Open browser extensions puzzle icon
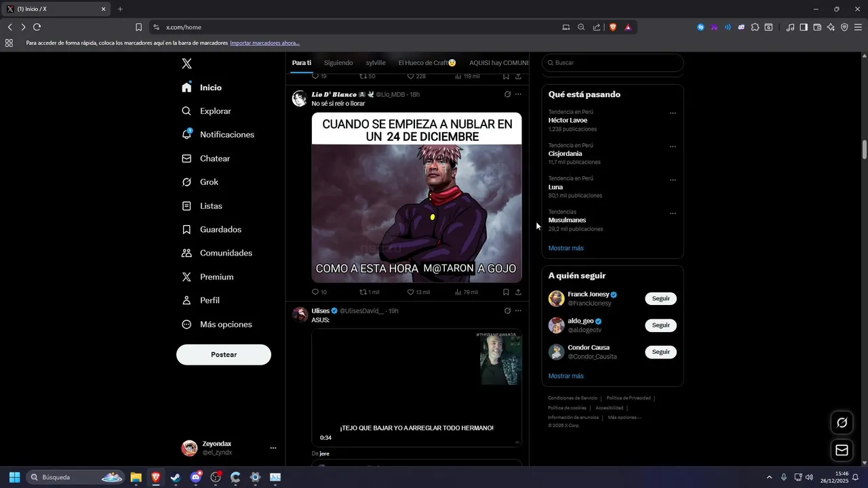This screenshot has width=868, height=488. 755,27
